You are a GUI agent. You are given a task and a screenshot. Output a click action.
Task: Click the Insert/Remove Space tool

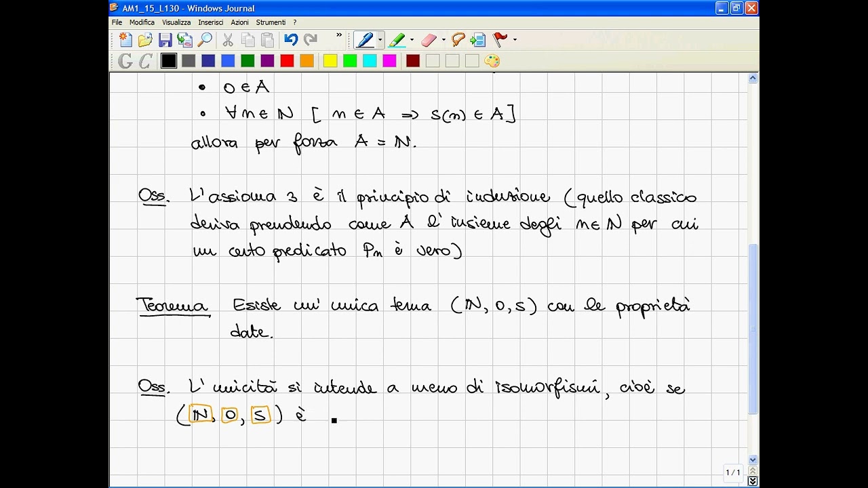click(x=478, y=40)
